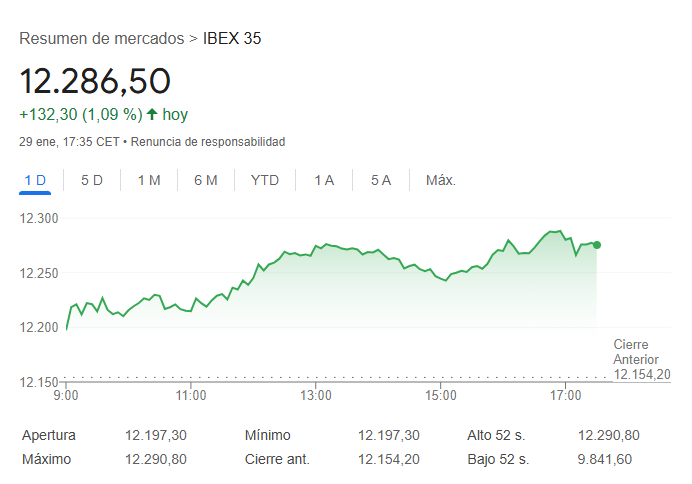View the 5 A five-year range

pos(380,180)
